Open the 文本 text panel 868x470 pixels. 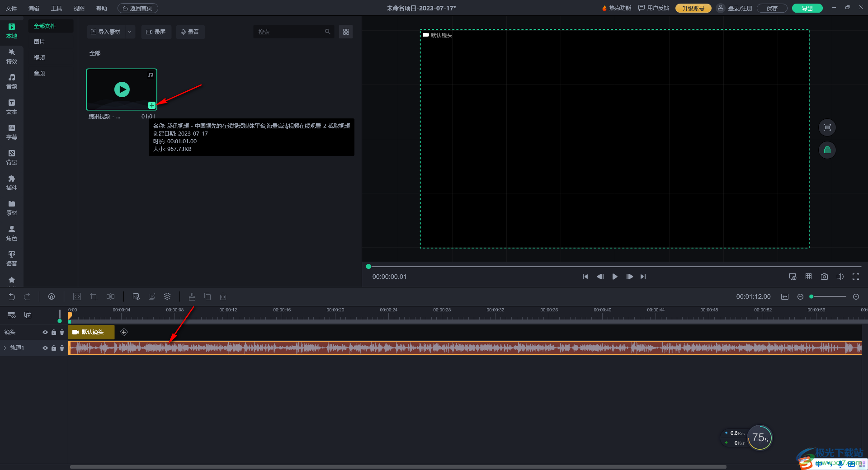tap(12, 107)
